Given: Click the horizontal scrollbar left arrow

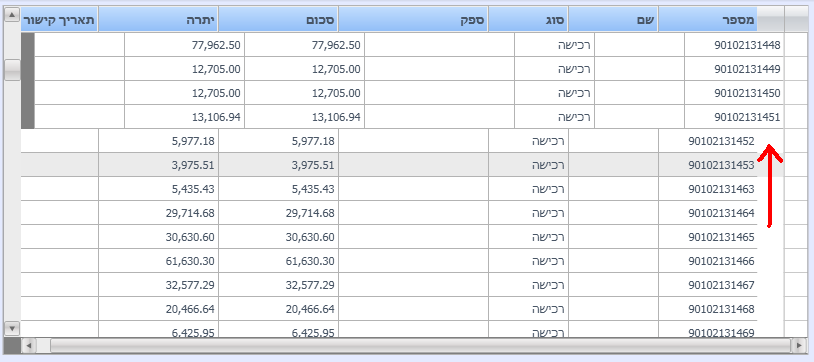Looking at the screenshot, I should point(28,344).
